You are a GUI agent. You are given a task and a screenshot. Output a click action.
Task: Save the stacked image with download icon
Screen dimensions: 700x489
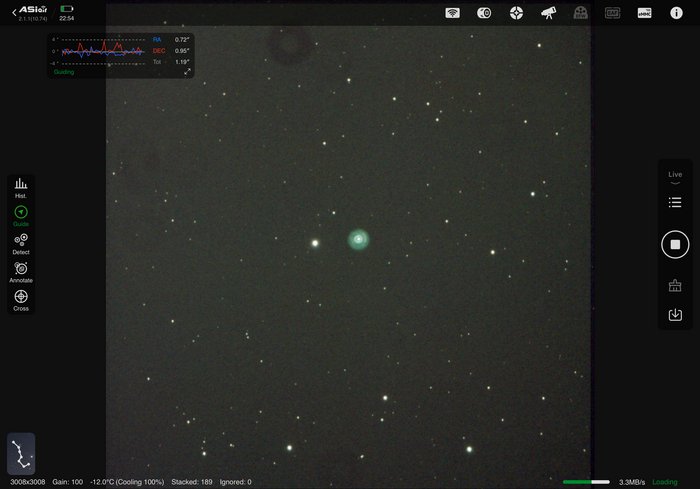coord(675,314)
